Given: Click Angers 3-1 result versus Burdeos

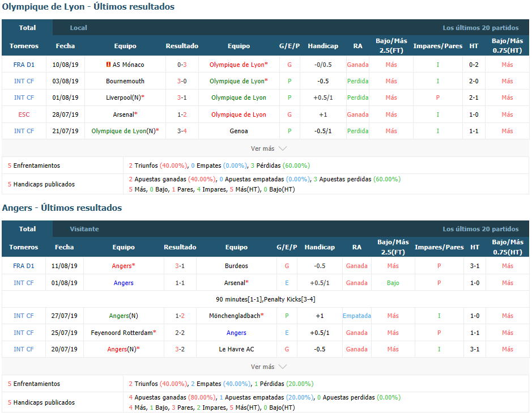Looking at the screenshot, I should tap(180, 266).
